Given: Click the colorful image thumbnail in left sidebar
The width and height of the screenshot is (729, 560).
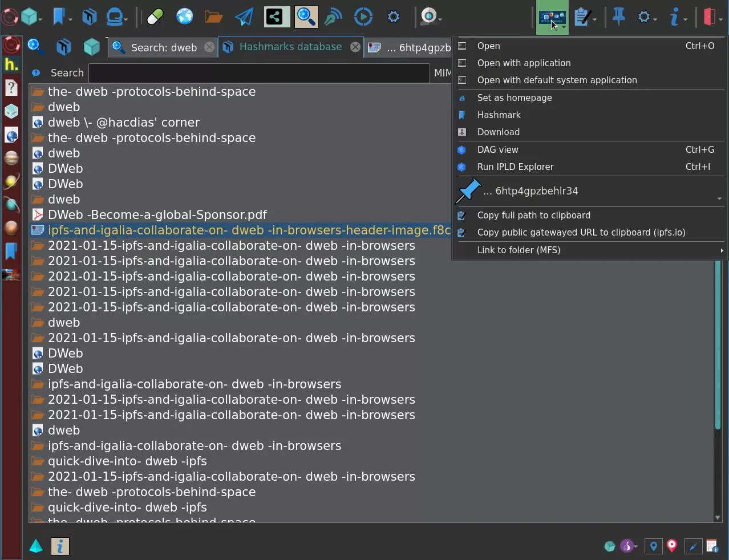Looking at the screenshot, I should point(11,275).
